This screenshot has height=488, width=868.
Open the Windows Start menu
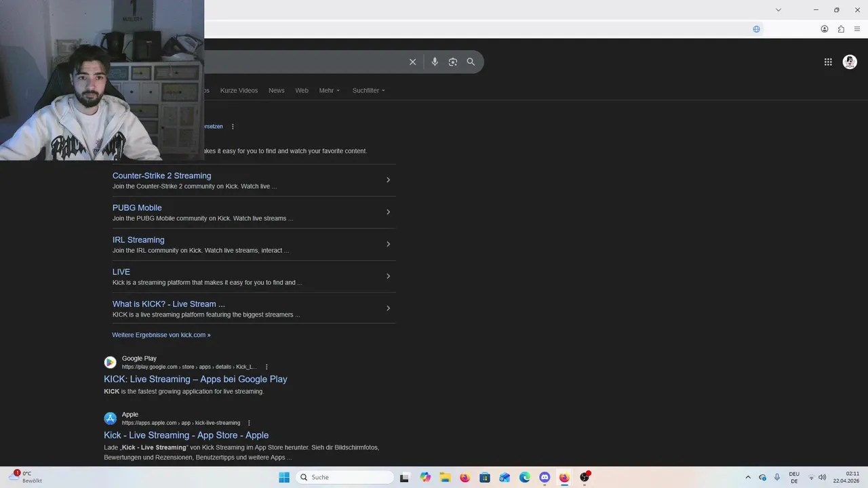tap(284, 477)
